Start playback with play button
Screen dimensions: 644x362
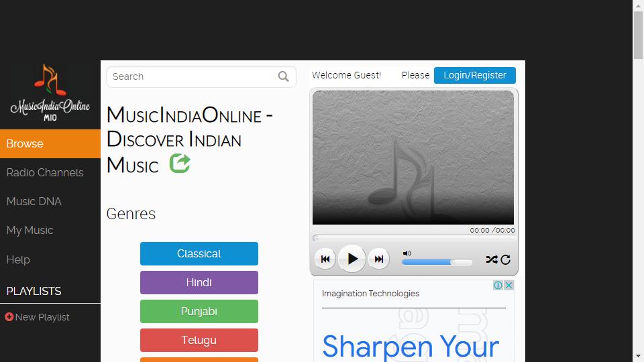[352, 259]
